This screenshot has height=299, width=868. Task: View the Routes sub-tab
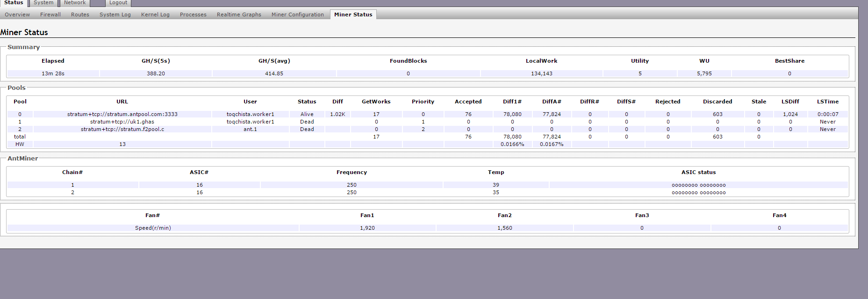click(x=80, y=15)
